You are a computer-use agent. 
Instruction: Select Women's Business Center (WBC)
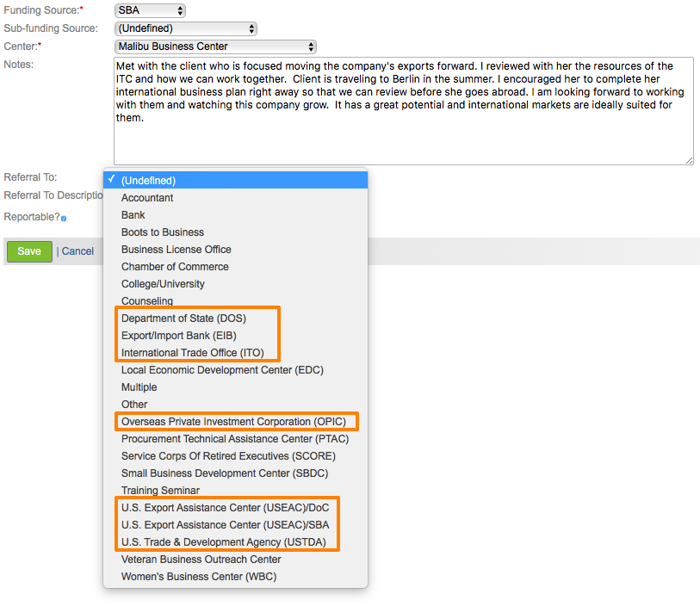coord(199,577)
